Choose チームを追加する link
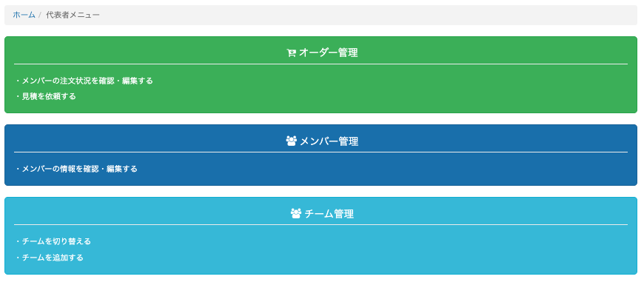Image resolution: width=644 pixels, height=282 pixels. click(53, 258)
